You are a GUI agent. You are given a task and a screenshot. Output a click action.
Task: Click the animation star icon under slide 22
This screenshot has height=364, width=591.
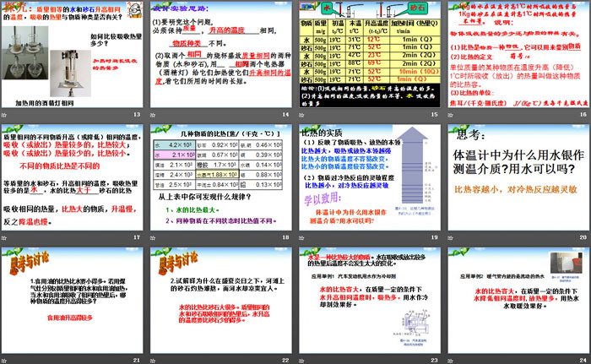pos(153,361)
